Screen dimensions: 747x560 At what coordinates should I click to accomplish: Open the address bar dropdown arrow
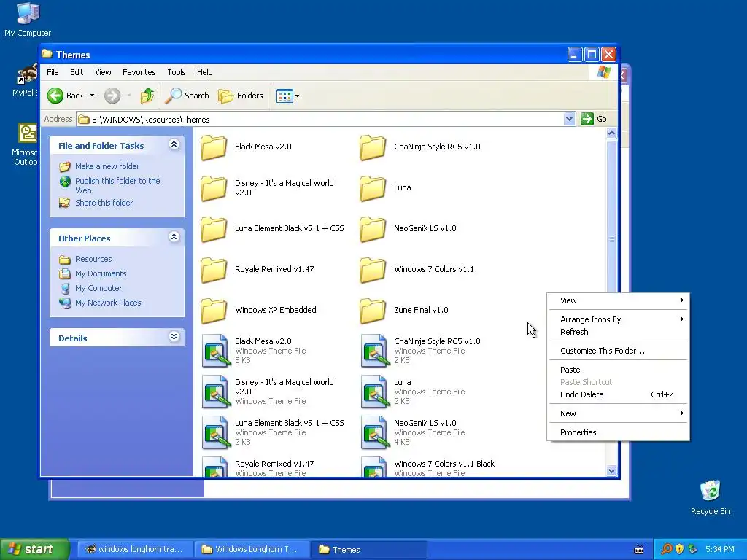569,119
